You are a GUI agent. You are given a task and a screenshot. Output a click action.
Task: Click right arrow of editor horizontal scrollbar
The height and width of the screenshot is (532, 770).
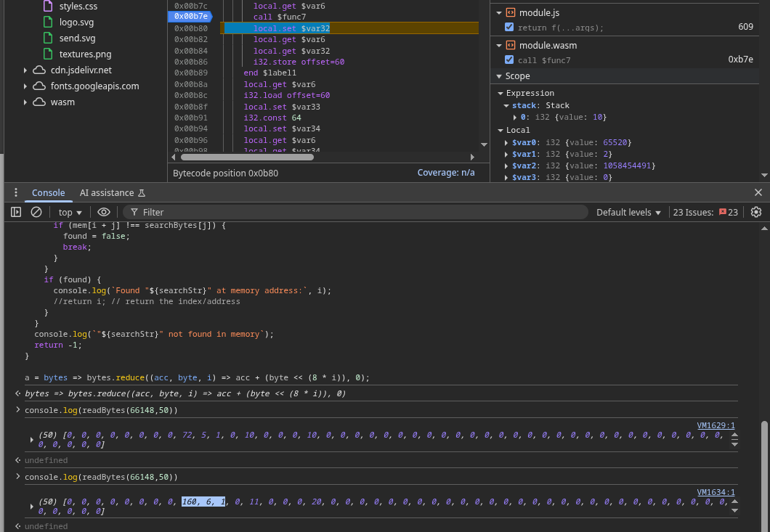pos(472,157)
